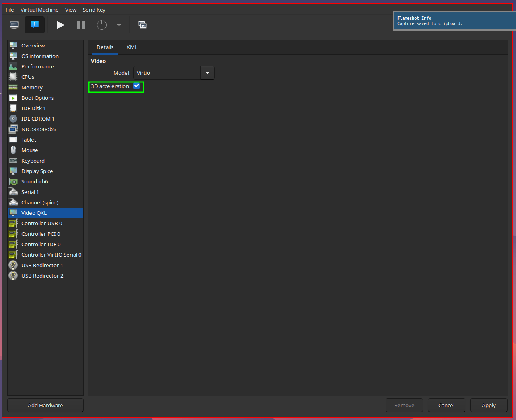Click the graphical console monitor icon
The image size is (516, 420).
14,25
